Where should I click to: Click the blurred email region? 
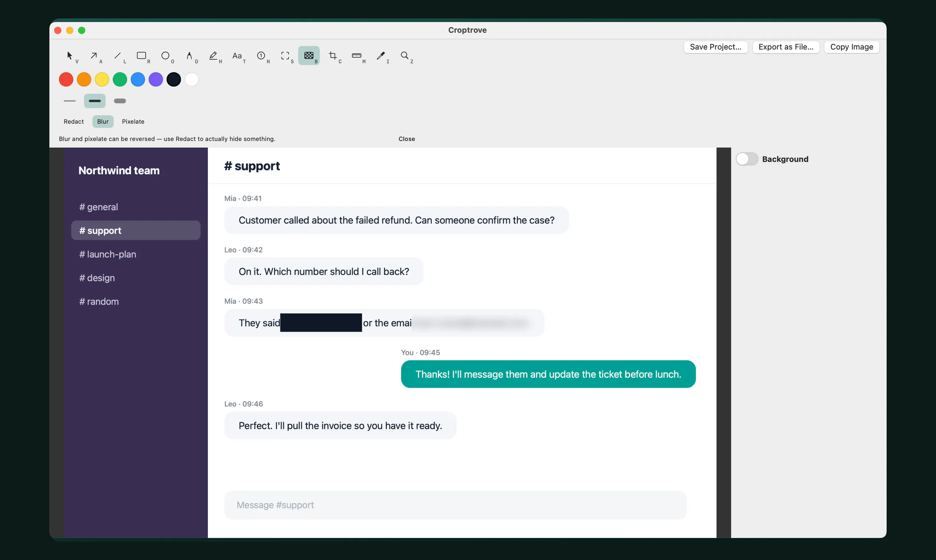pos(472,323)
